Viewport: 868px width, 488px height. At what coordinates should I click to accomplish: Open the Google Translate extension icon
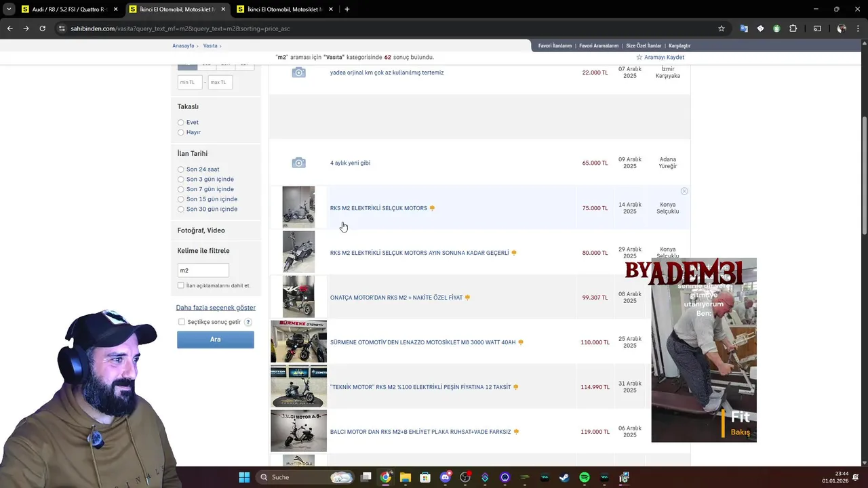tap(744, 28)
